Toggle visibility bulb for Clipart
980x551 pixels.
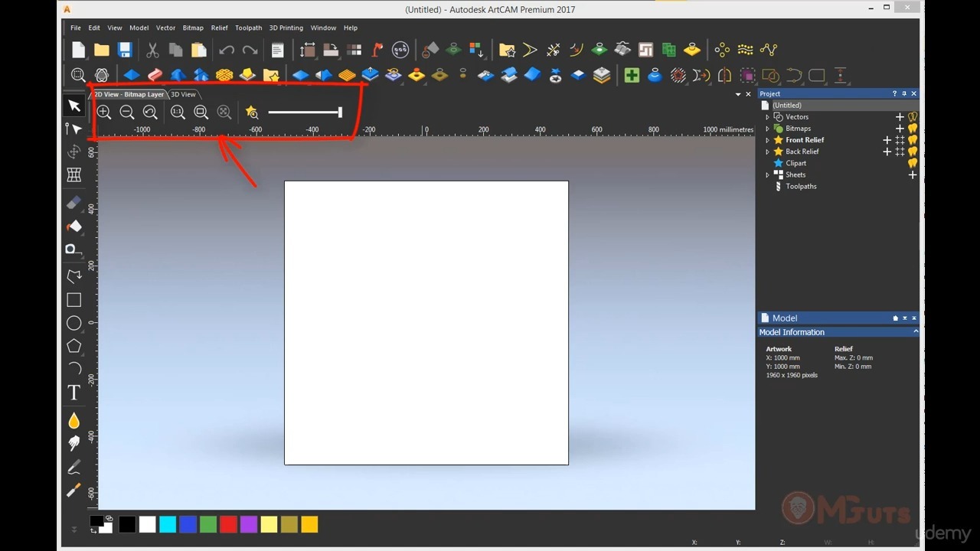(913, 163)
